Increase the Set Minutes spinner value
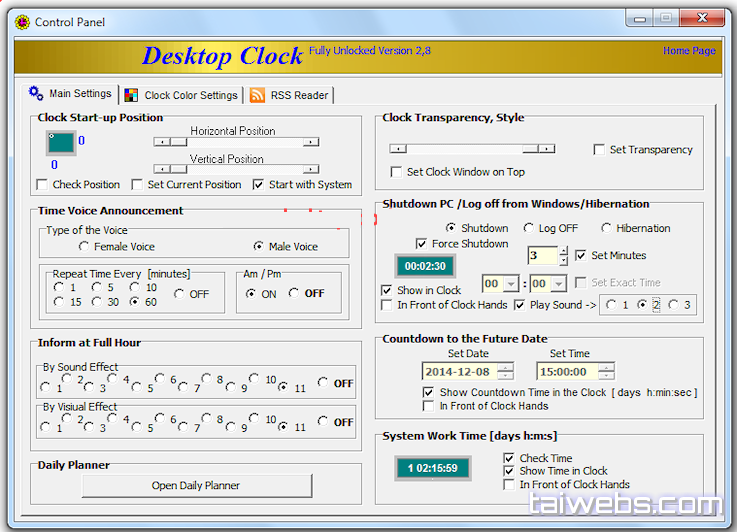Screen dimensions: 737x532 tap(564, 251)
